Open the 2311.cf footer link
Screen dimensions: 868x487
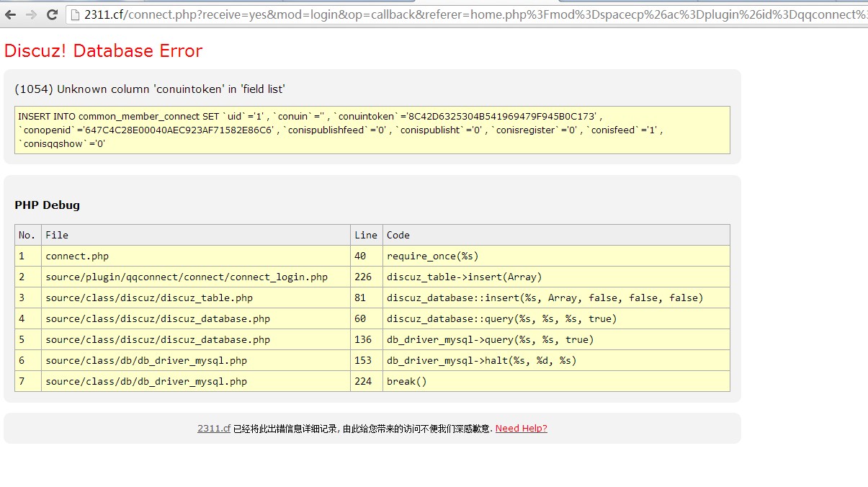tap(214, 429)
